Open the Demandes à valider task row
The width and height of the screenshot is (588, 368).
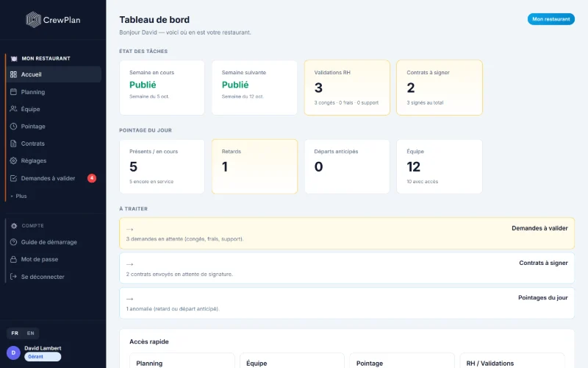point(347,233)
